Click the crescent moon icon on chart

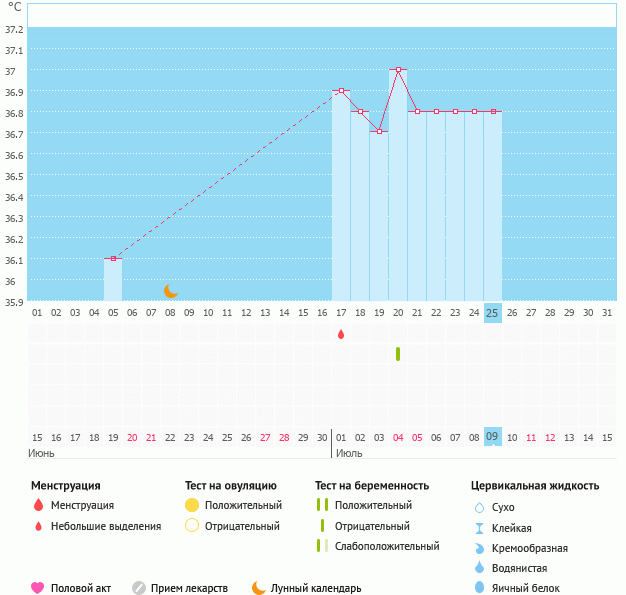coord(171,290)
